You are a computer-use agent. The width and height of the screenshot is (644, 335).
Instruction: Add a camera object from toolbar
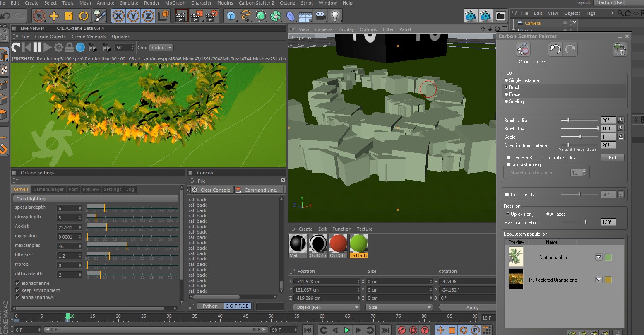320,16
